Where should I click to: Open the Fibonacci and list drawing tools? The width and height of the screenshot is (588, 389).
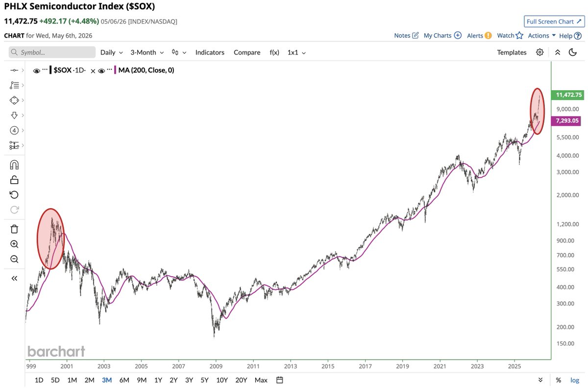coord(14,85)
